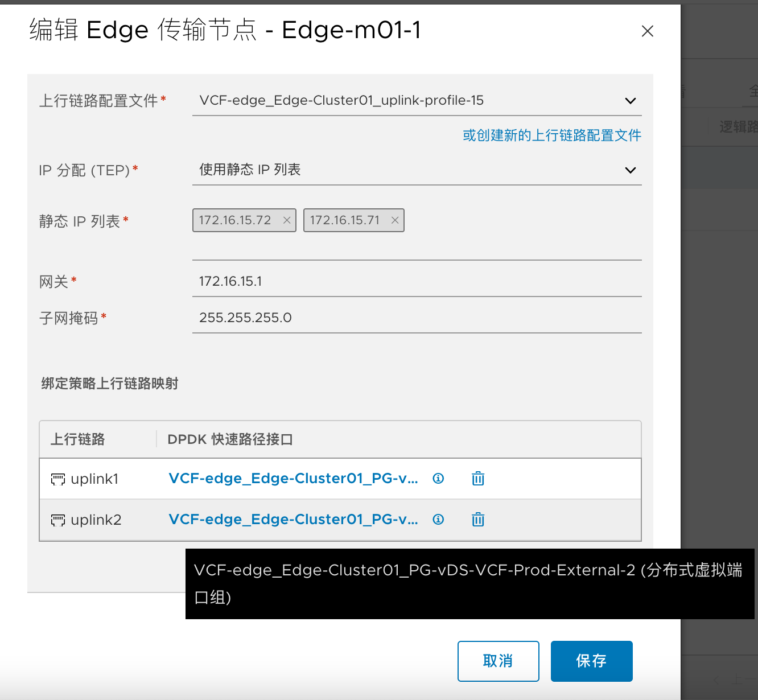The height and width of the screenshot is (700, 758).
Task: Delete the uplink2 interface mapping
Action: 478,520
